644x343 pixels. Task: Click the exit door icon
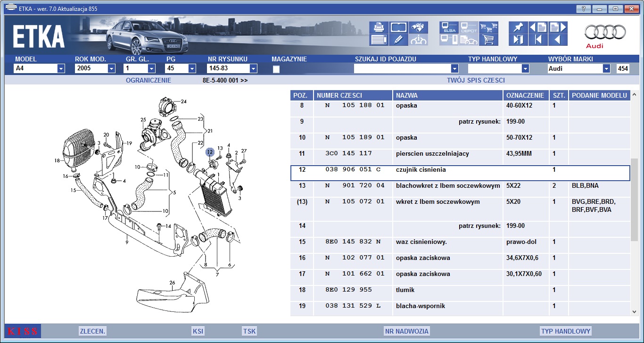pos(518,40)
